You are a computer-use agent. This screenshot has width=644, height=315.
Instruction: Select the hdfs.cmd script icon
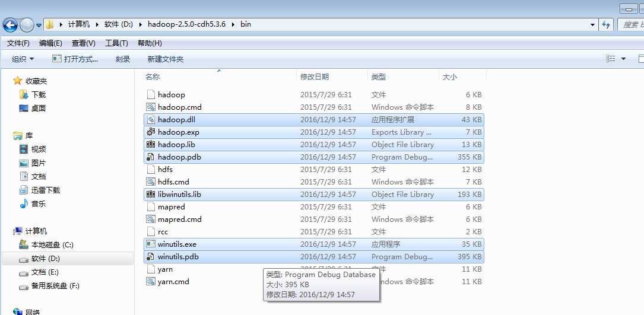point(151,182)
